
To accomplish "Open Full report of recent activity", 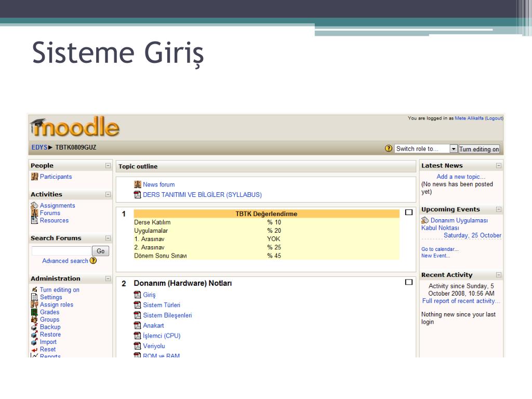I will click(x=461, y=301).
